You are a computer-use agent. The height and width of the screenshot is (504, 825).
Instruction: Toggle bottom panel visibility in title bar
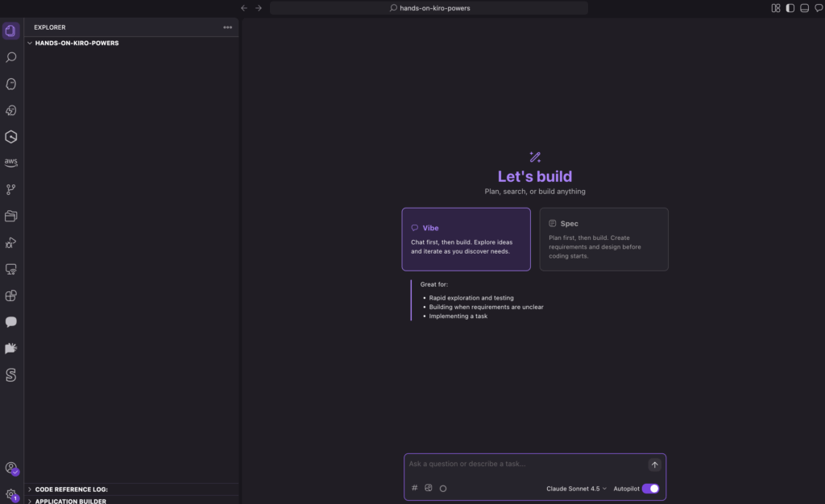point(804,8)
